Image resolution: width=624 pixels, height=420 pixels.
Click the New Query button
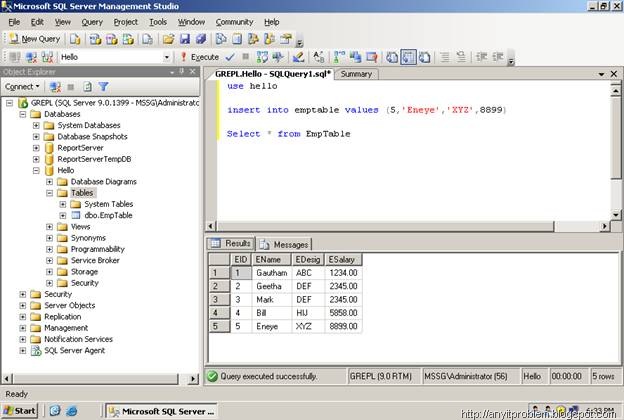pyautogui.click(x=35, y=39)
